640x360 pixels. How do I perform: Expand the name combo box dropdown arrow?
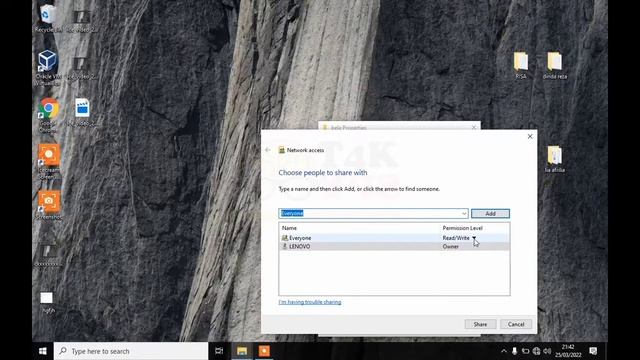[x=464, y=213]
